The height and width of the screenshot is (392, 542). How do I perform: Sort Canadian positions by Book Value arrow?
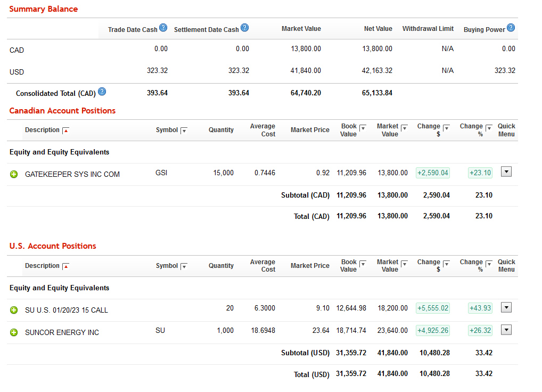tap(363, 128)
